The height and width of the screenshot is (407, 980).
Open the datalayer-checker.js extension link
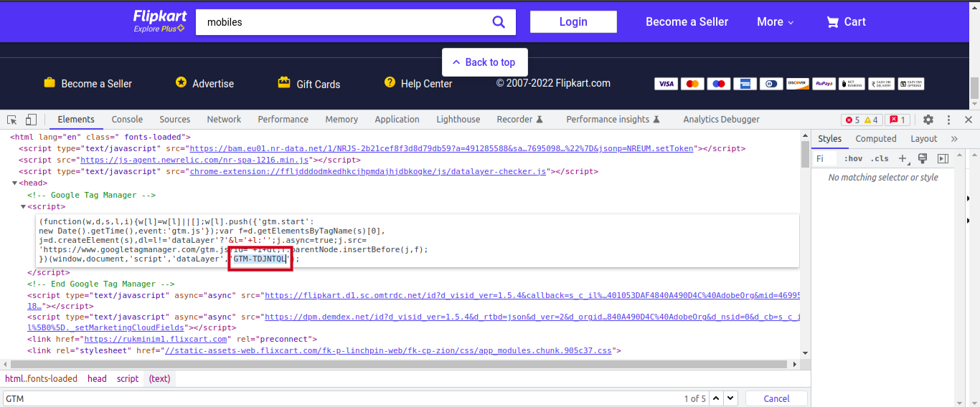[x=368, y=171]
